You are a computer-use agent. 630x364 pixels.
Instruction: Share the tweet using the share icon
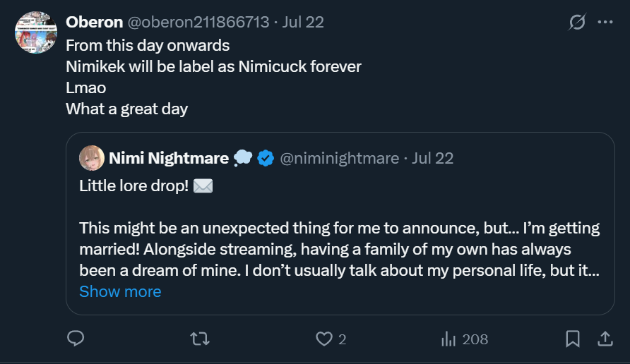click(605, 339)
